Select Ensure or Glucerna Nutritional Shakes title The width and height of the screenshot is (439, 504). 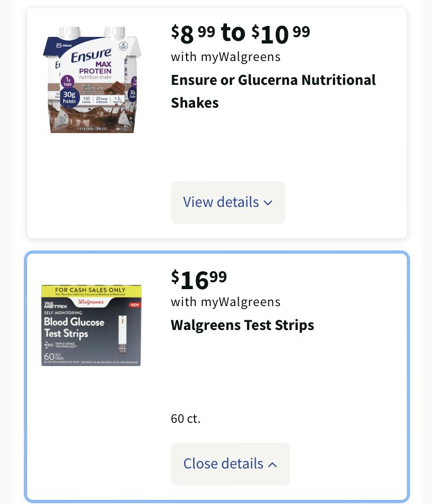(273, 91)
